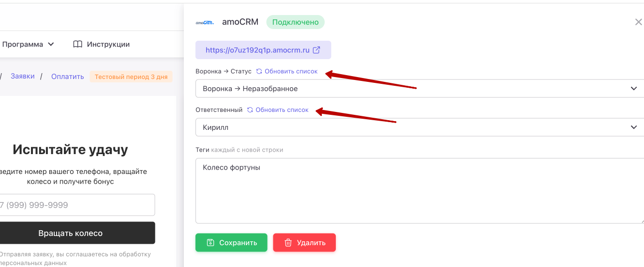Click Обновить список for funnel status

[x=291, y=71]
